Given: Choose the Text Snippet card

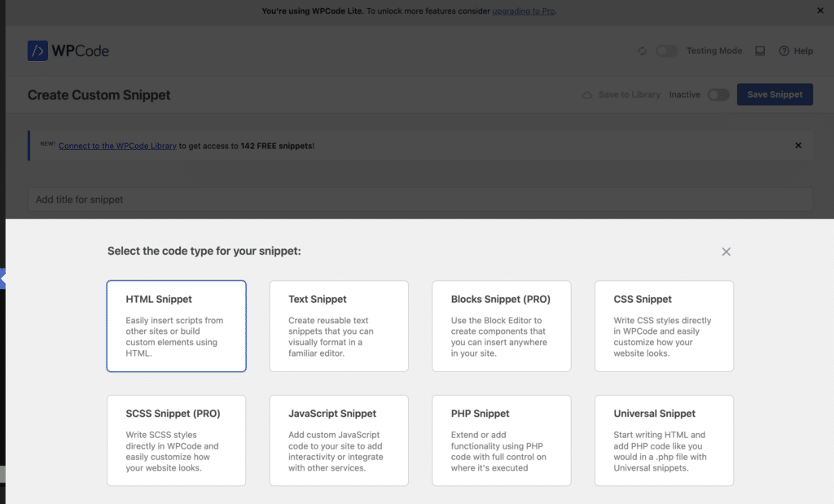Looking at the screenshot, I should point(339,326).
